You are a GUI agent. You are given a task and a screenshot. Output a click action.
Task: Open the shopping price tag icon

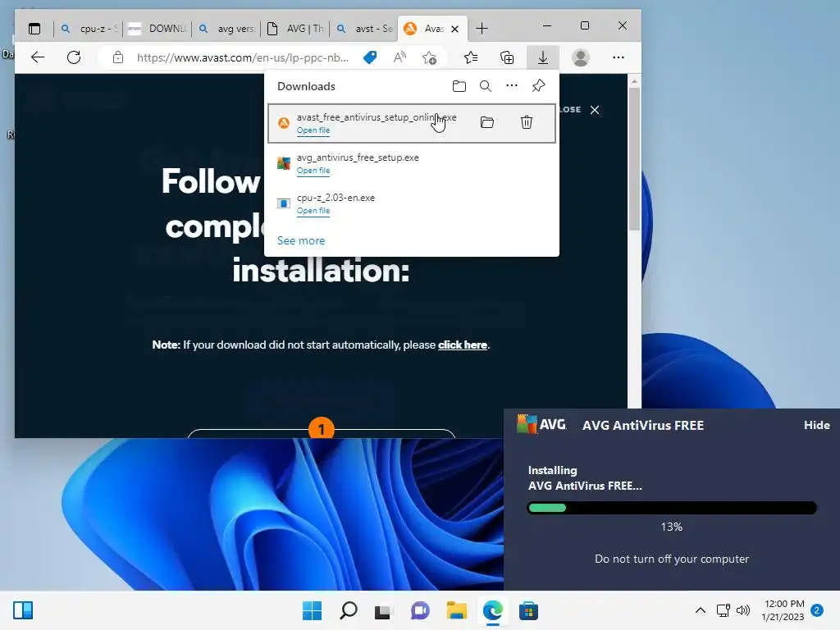pos(370,57)
